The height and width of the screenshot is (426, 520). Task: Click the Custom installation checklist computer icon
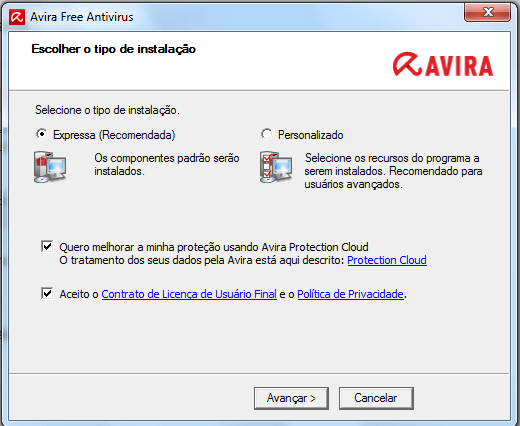[276, 167]
